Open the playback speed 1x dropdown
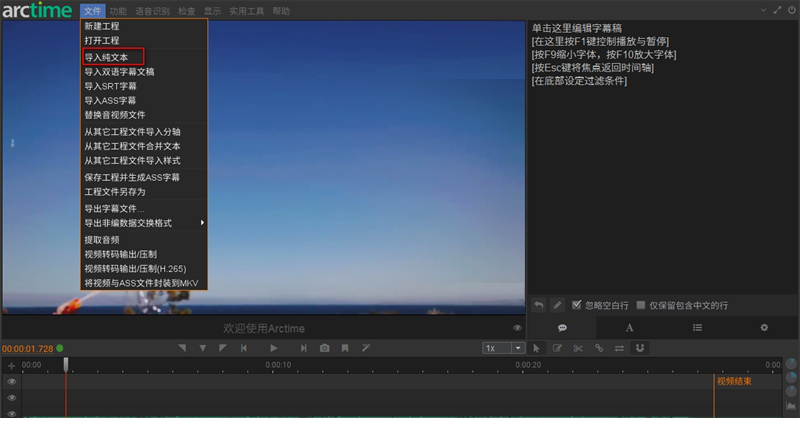Screen dimensions: 800x434 518,348
